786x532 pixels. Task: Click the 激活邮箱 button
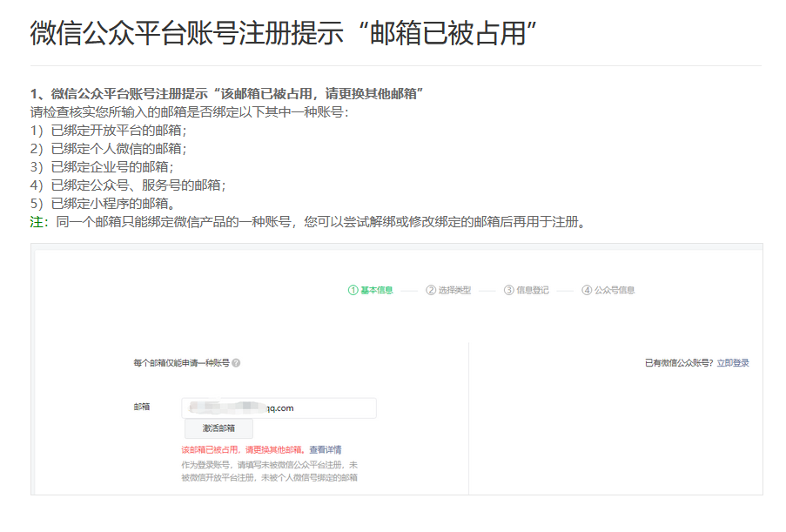218,428
